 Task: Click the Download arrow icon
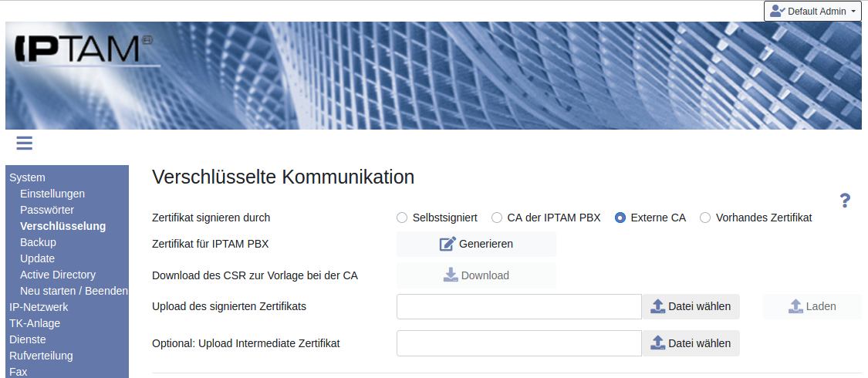point(451,275)
